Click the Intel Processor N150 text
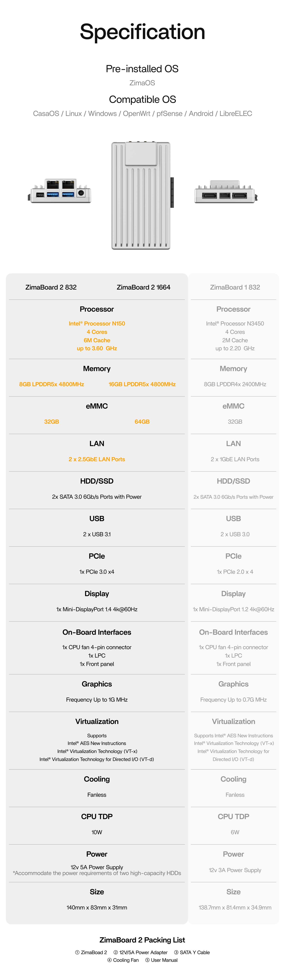This screenshot has height=980, width=285. coord(97,323)
